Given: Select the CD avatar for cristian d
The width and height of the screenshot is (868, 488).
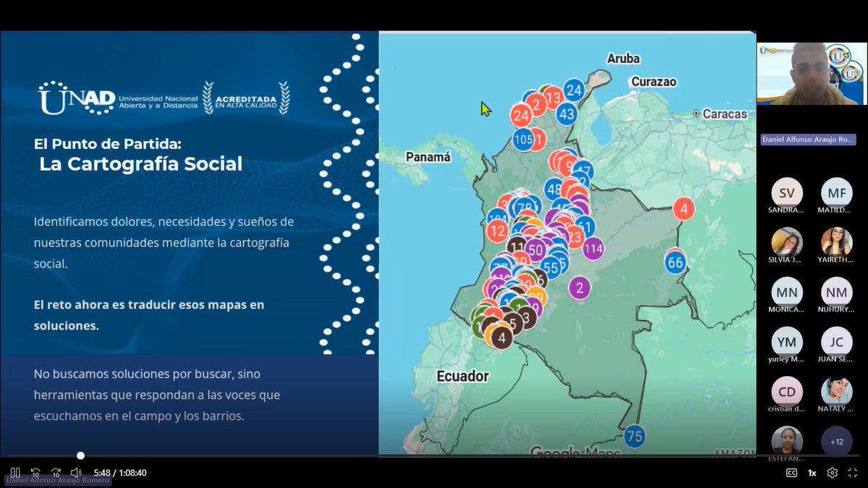Looking at the screenshot, I should (786, 391).
